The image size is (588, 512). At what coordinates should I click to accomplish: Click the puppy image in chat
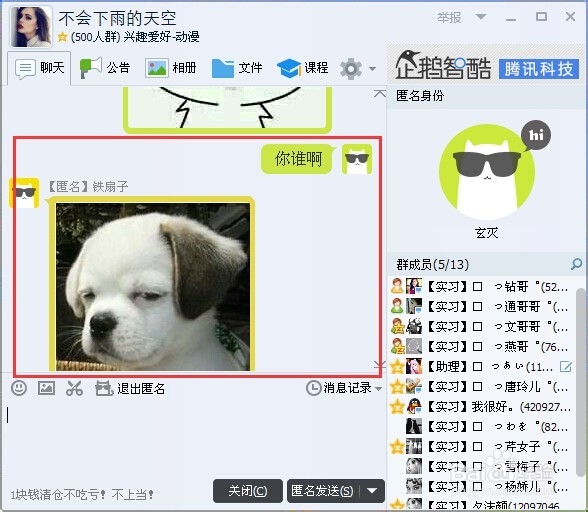153,287
